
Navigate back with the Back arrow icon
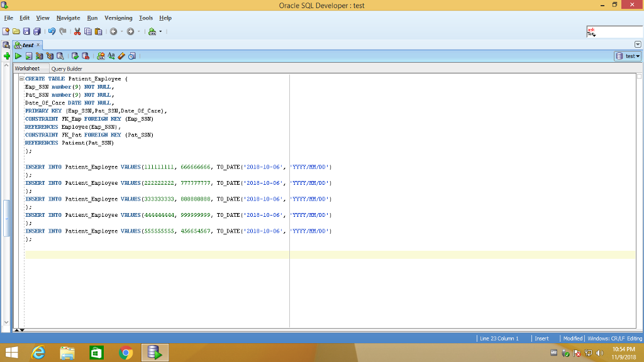tap(113, 31)
